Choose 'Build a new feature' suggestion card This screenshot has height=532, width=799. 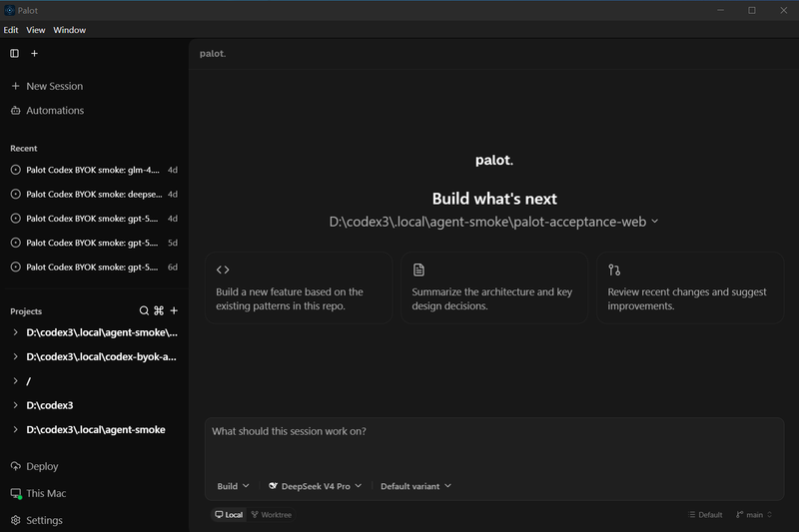point(299,287)
